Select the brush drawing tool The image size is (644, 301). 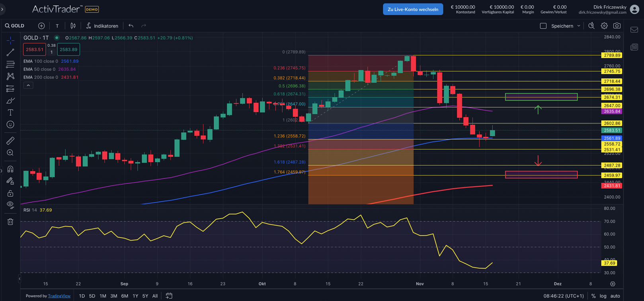click(x=10, y=101)
